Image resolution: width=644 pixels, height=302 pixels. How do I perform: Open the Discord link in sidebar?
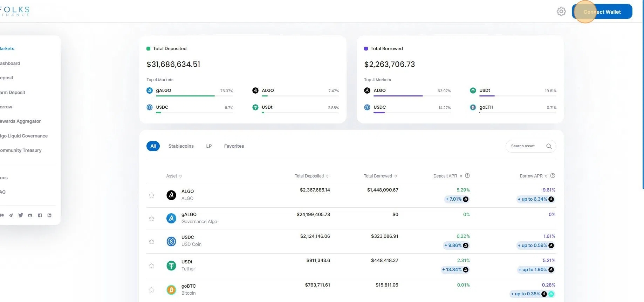click(x=30, y=215)
